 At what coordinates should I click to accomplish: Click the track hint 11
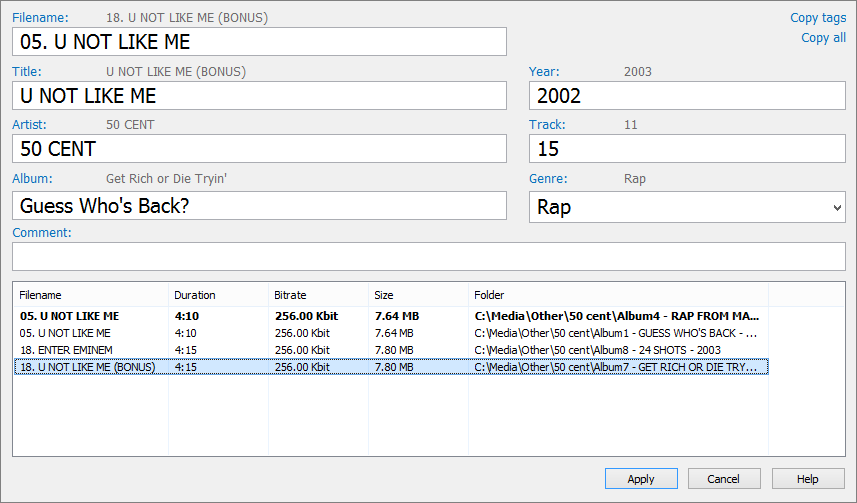click(x=631, y=125)
